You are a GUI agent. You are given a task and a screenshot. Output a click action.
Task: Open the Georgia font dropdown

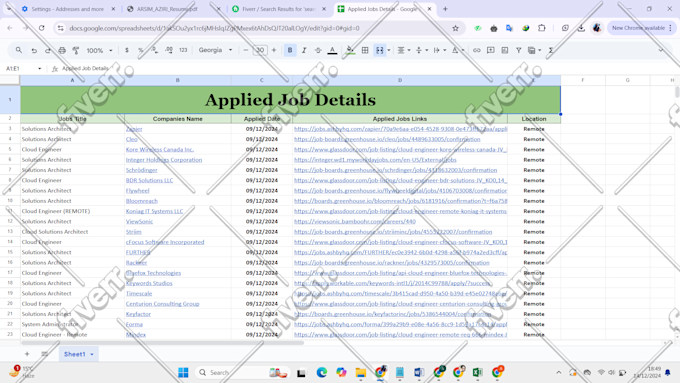[x=216, y=50]
